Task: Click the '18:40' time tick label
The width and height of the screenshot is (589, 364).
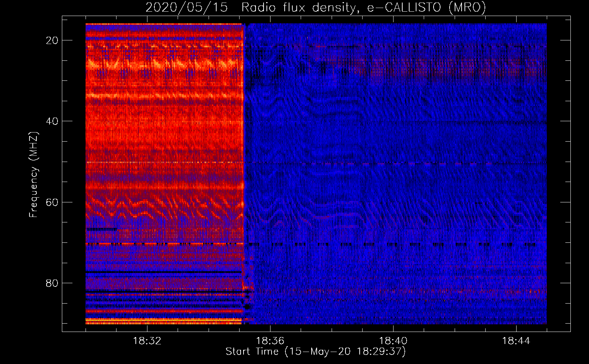Action: pos(393,341)
